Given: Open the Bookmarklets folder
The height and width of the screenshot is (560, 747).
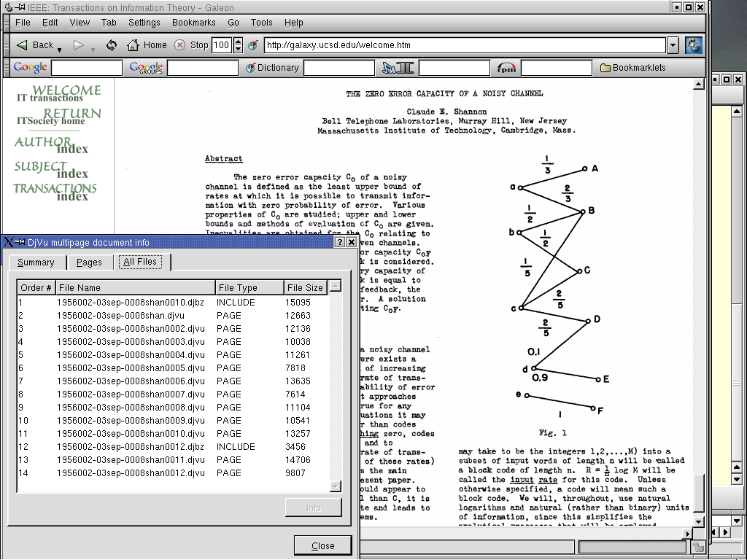Looking at the screenshot, I should 633,68.
